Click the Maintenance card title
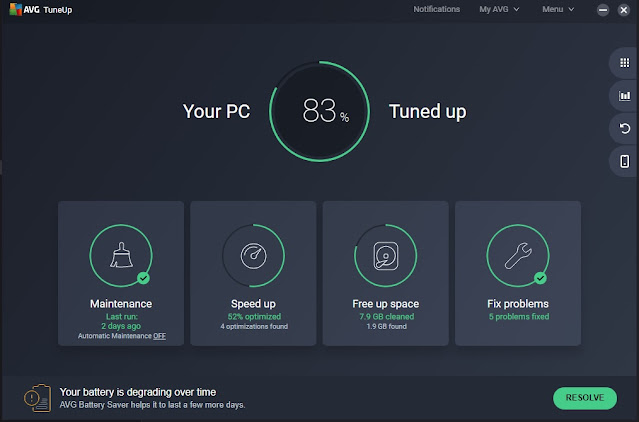 click(x=121, y=304)
